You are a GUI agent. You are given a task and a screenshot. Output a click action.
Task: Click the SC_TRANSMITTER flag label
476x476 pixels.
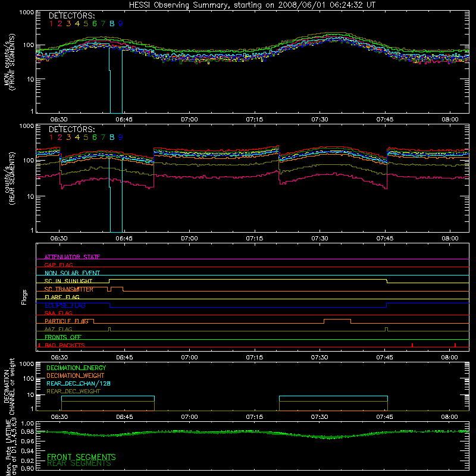click(69, 289)
